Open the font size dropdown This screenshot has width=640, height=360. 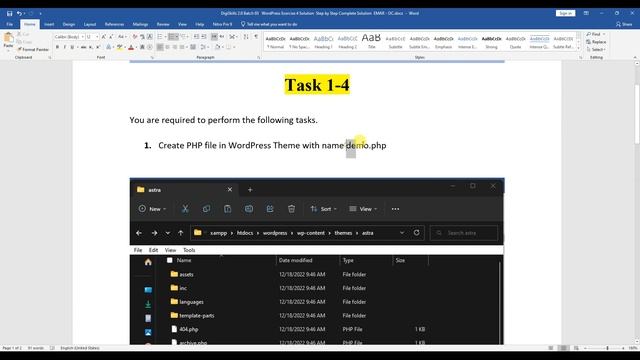(97, 37)
